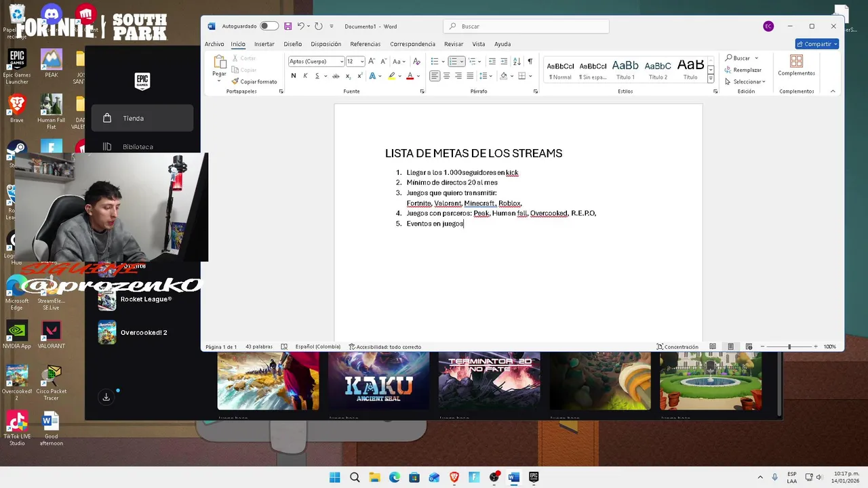Select Overcooked! 2 in Epic launcher list
This screenshot has width=868, height=488.
coord(142,332)
